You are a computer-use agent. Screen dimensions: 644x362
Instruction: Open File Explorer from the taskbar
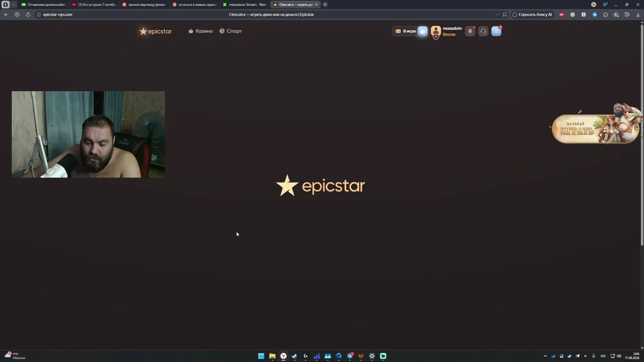coord(272,356)
